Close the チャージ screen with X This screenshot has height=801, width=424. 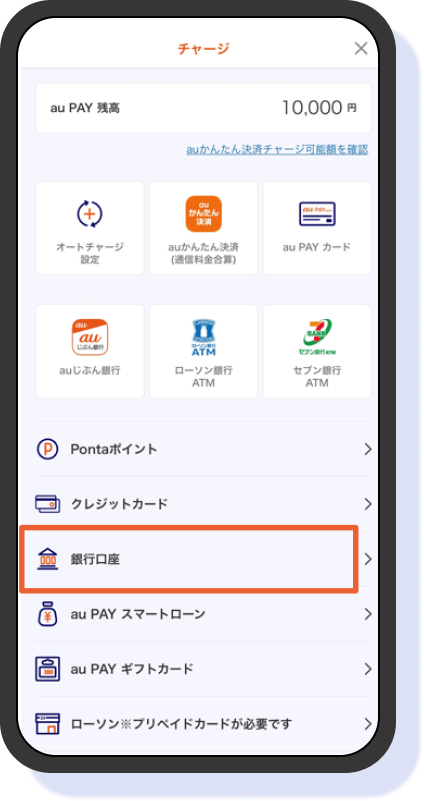coord(361,49)
